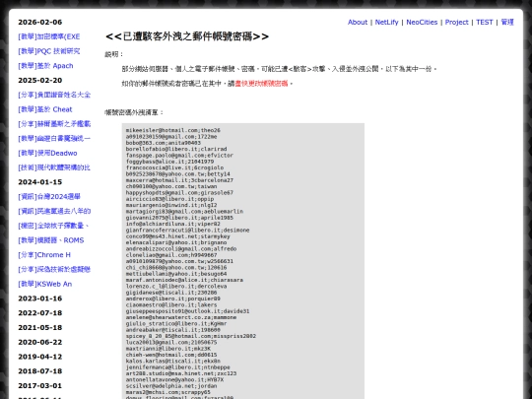Open the [教學]KSWeb An article
This screenshot has height=399, width=532.
[45, 284]
